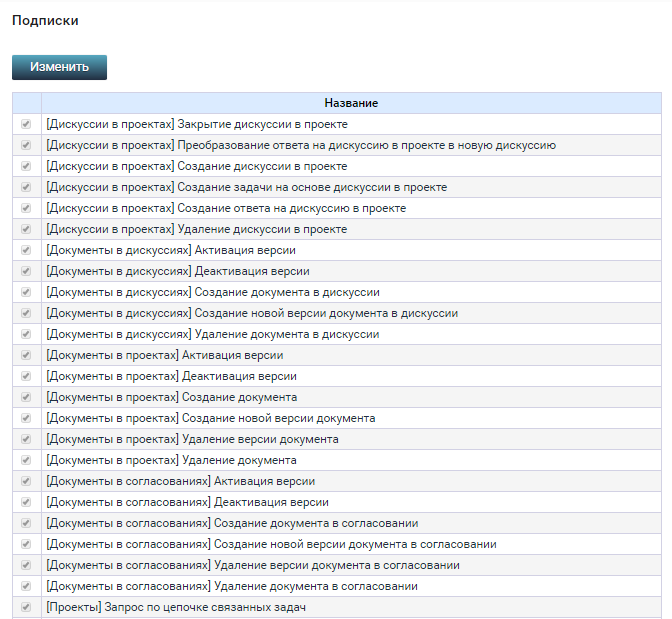Click the Изменить button
Image resolution: width=672 pixels, height=619 pixels.
(59, 67)
